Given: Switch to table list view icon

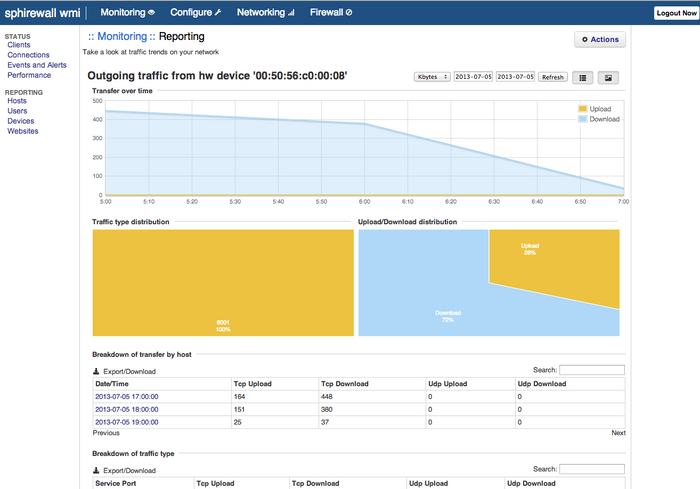Looking at the screenshot, I should coord(583,78).
